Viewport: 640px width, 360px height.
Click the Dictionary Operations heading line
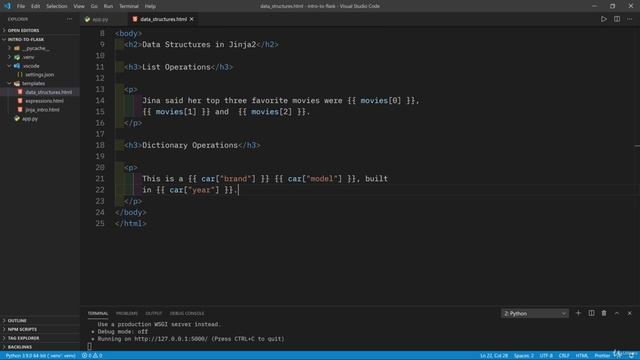point(192,145)
